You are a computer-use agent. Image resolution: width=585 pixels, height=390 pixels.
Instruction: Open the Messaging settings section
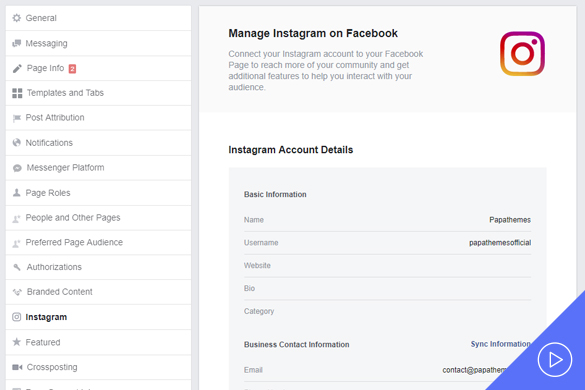98,43
